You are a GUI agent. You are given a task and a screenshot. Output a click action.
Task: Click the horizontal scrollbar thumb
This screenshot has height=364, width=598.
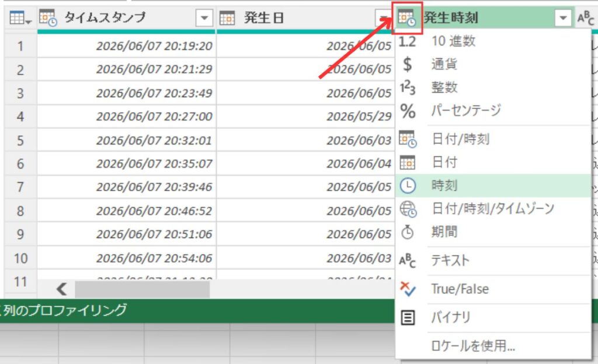142,289
